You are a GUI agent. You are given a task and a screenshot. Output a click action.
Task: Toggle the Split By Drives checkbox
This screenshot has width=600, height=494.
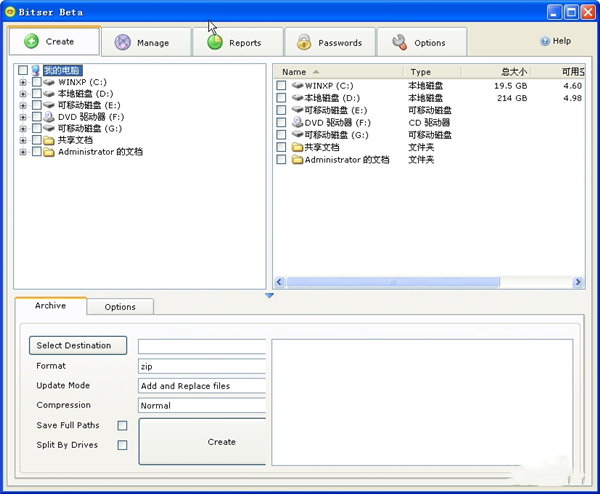[122, 445]
